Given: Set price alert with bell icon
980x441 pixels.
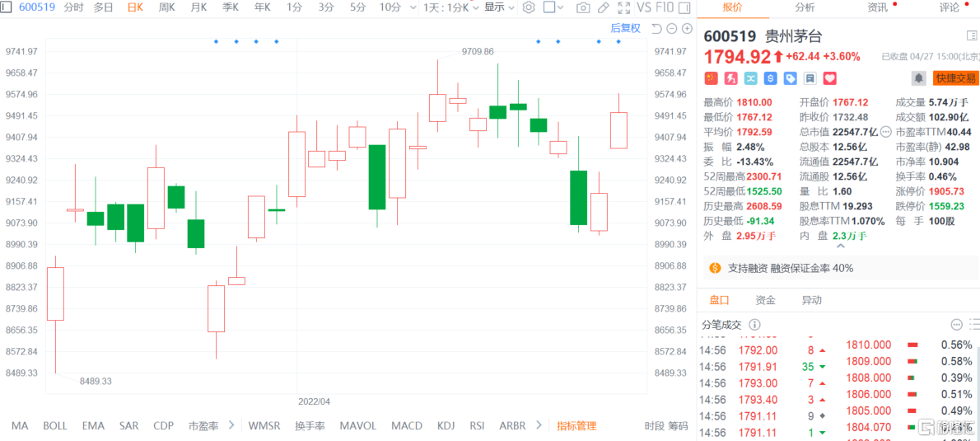Looking at the screenshot, I should (x=919, y=78).
